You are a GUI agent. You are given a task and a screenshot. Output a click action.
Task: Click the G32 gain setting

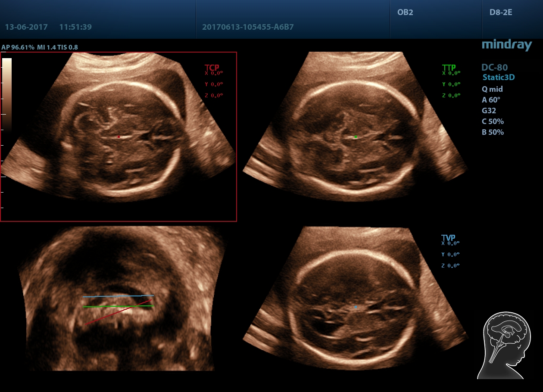coord(489,111)
